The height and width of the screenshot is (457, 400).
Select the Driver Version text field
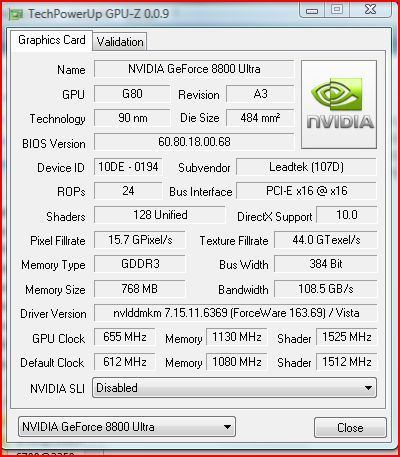[236, 313]
